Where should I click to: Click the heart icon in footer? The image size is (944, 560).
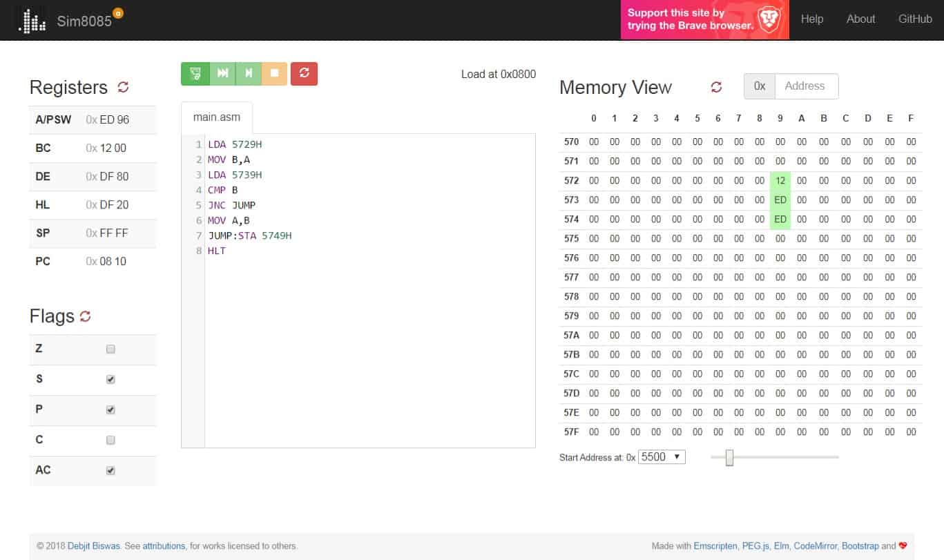[903, 545]
